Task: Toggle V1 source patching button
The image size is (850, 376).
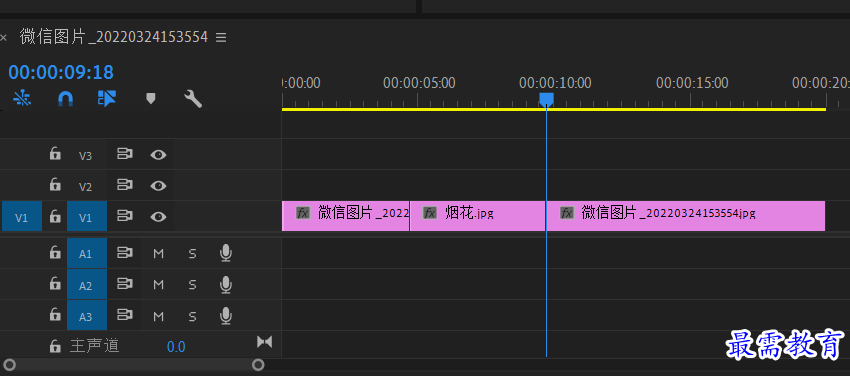Action: pyautogui.click(x=22, y=217)
